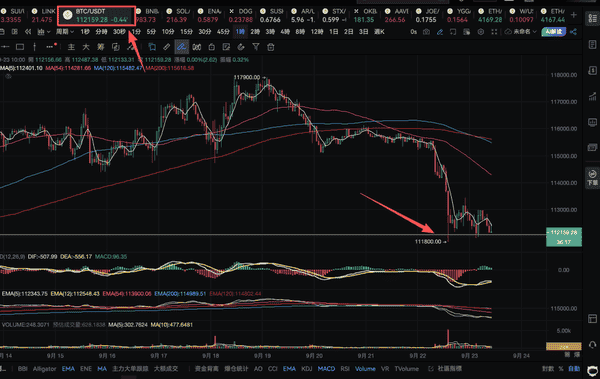Open the panel layout icon in right sidebar
600x379 pixels.
pyautogui.click(x=592, y=318)
